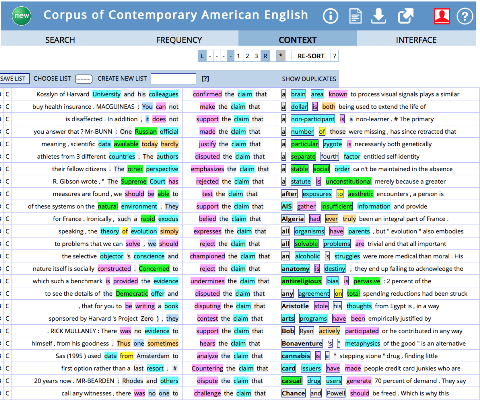Open context C link for 'R. Gibson wrote' row
The image size is (480, 400).
(x=7, y=182)
